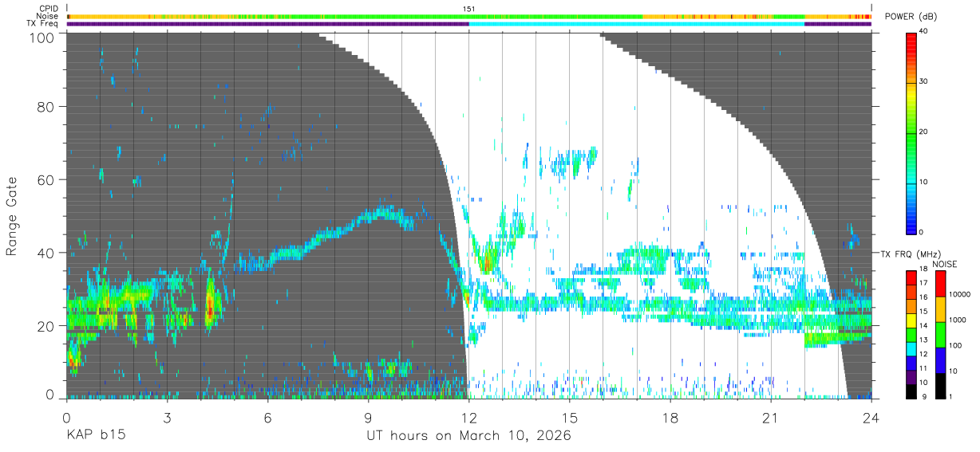Click the CPID label at top left
This screenshot has height=452, width=980.
point(49,10)
